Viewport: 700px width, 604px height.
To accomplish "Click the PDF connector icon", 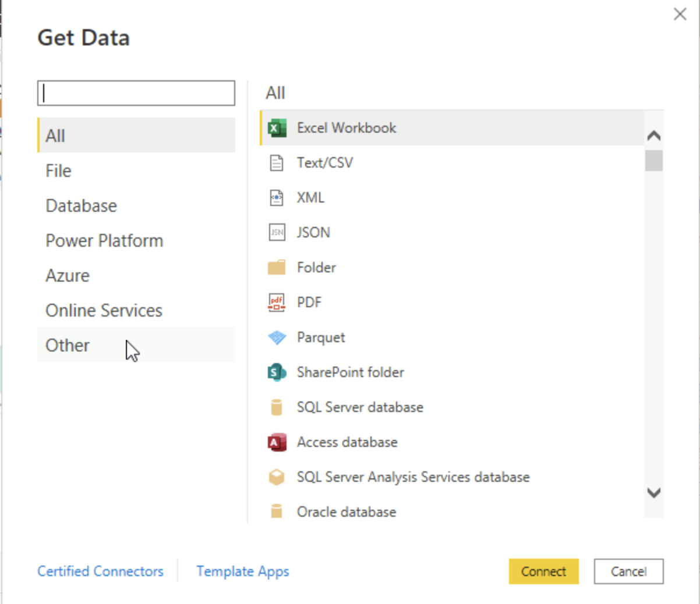I will [277, 303].
